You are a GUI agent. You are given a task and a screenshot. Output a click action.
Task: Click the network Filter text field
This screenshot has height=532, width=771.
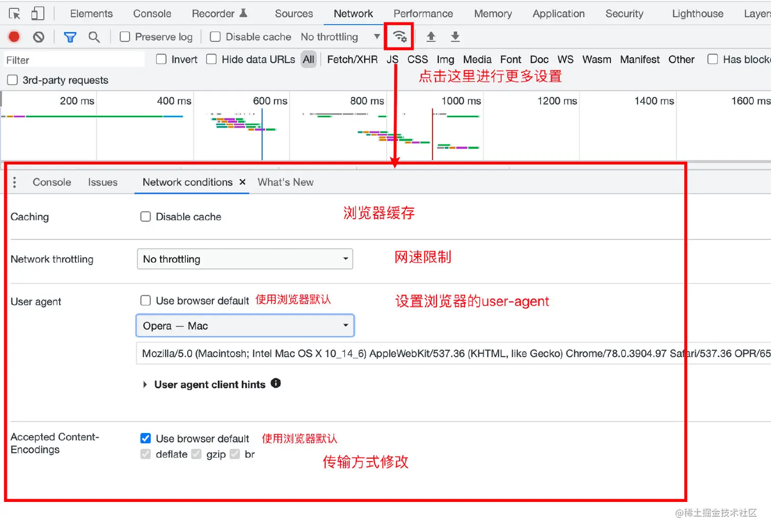[74, 60]
